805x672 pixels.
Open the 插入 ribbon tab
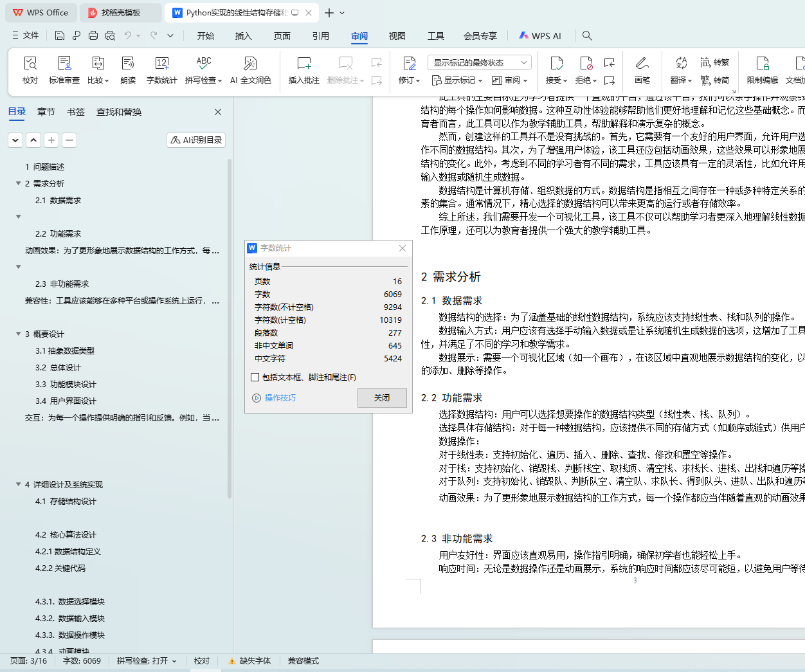(244, 36)
